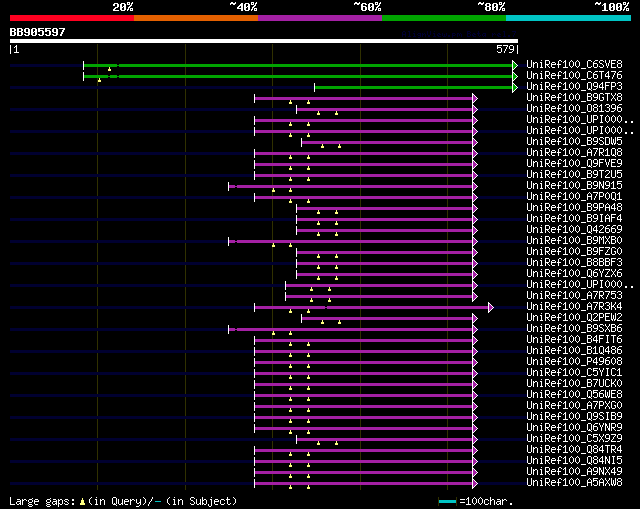
Task: Select the UniRef100_A7R1Q8 label
Action: coord(574,153)
